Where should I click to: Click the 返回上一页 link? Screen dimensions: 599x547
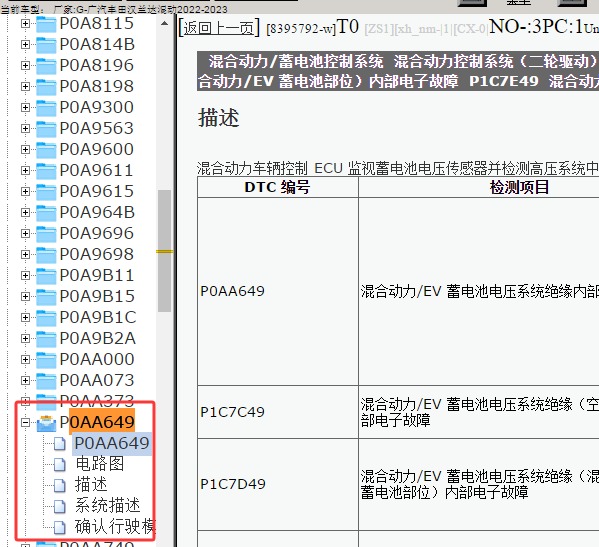(219, 28)
